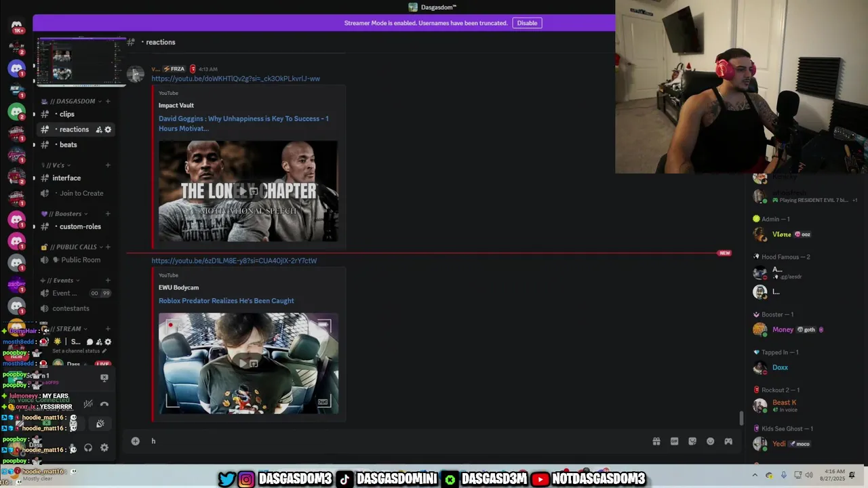Play The Lonely Chapter video thumbnail
Viewport: 868px width, 488px height.
pyautogui.click(x=248, y=191)
